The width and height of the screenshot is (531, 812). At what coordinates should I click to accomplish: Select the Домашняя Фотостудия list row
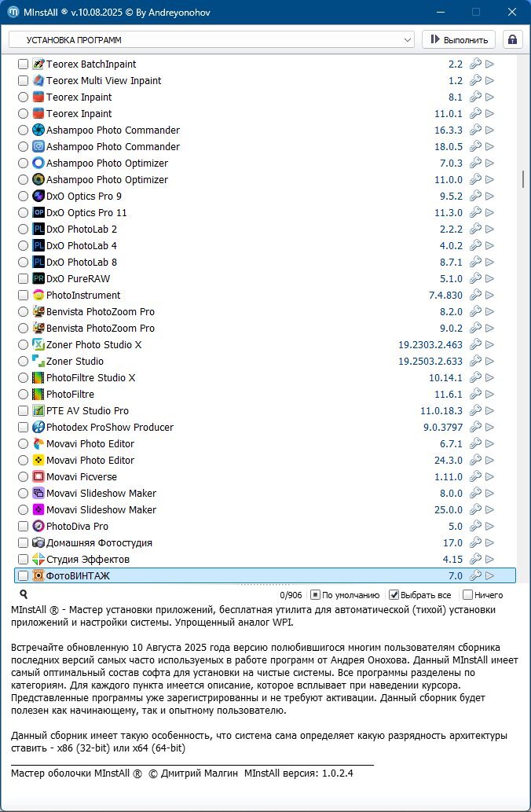[x=265, y=542]
